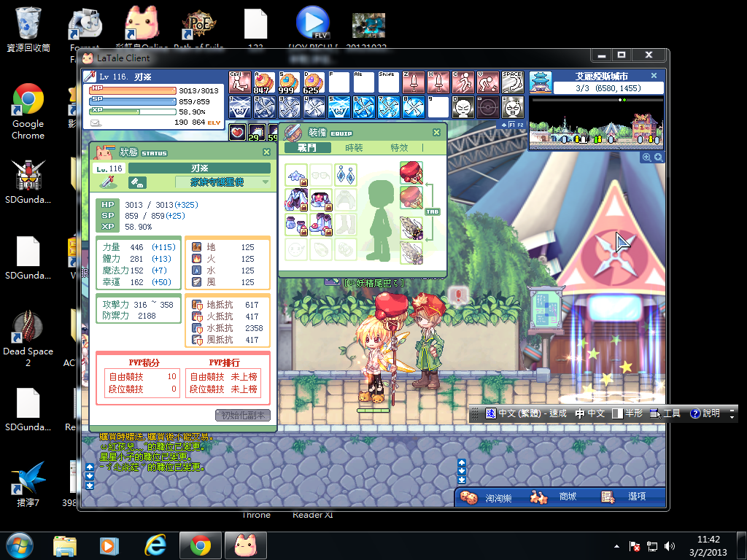Cast the glowing skill in slot 5

tap(338, 107)
